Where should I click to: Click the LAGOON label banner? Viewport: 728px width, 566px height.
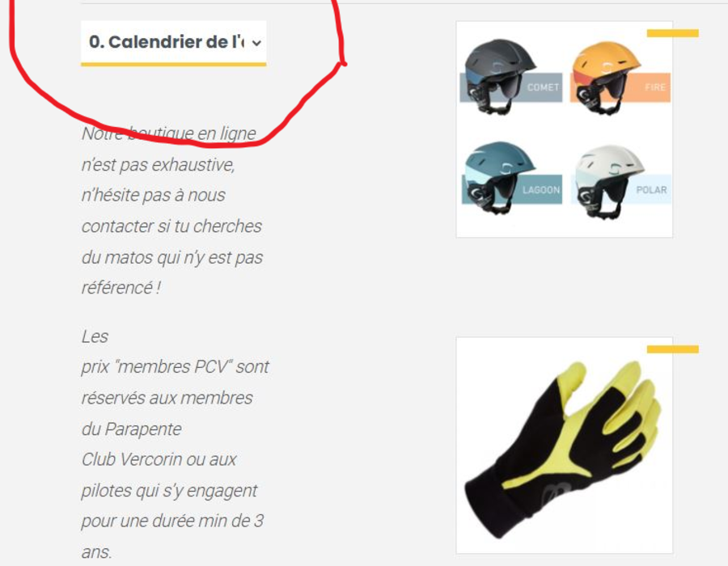pos(541,190)
